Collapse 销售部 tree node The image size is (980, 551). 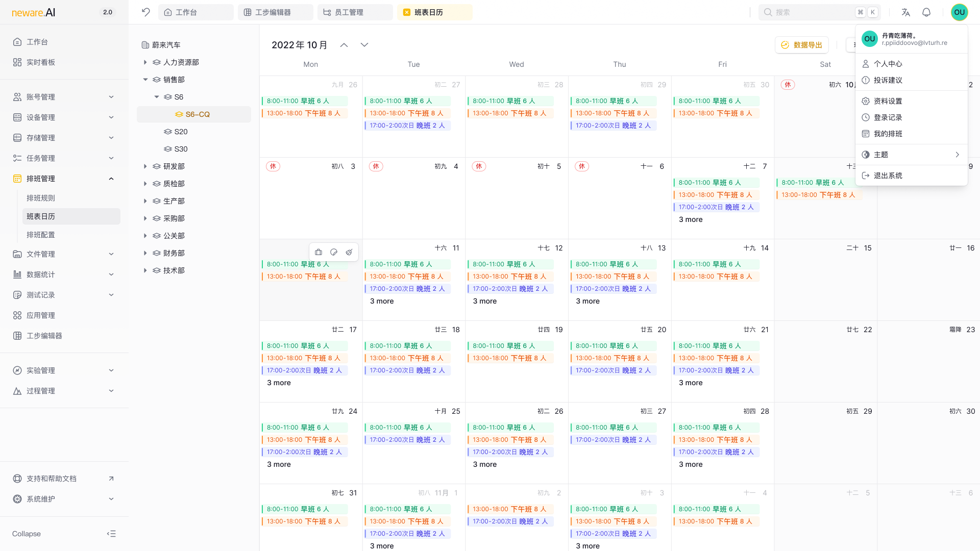tap(145, 80)
